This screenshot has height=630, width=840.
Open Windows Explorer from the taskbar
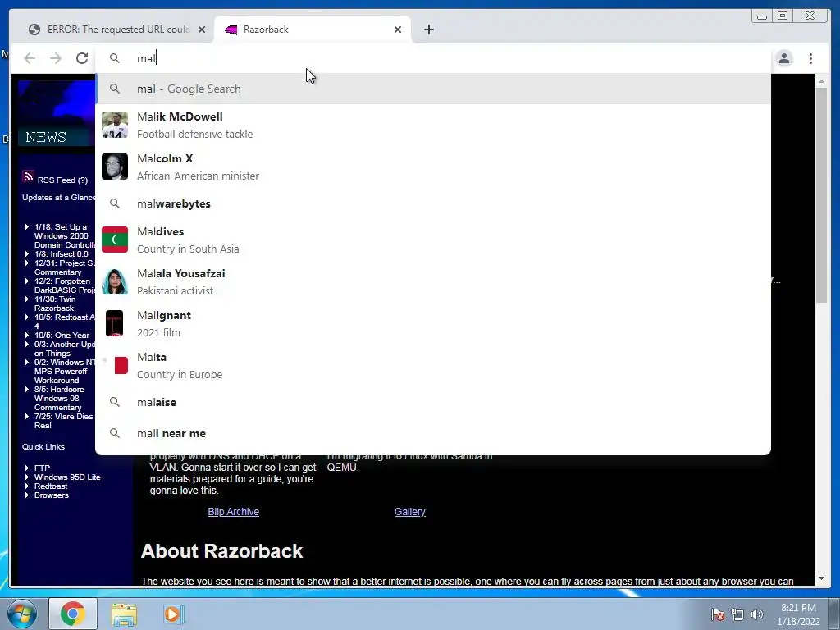click(124, 614)
